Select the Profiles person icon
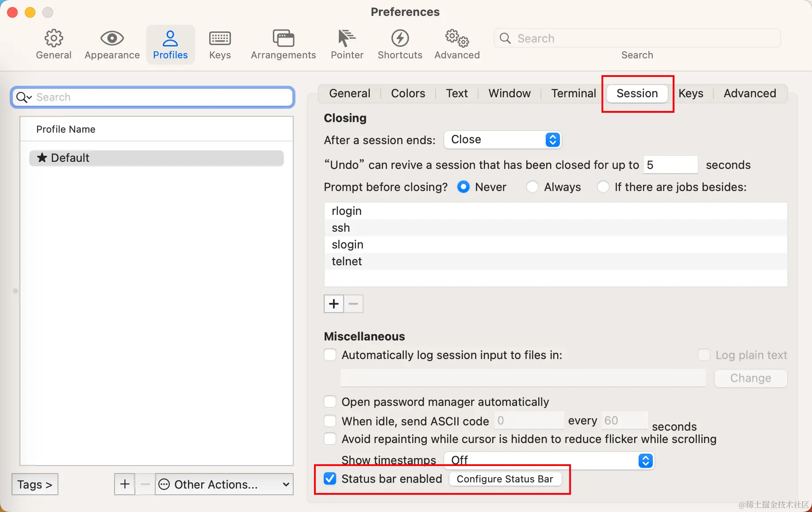812x512 pixels. 170,38
